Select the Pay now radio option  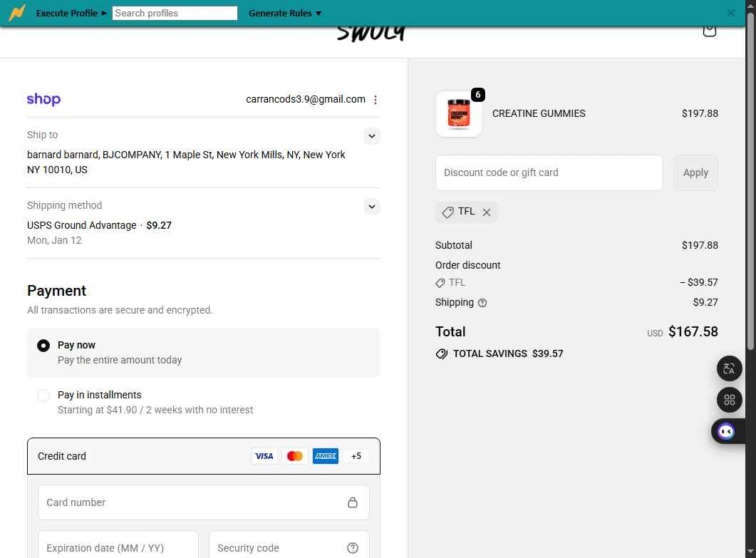tap(43, 346)
